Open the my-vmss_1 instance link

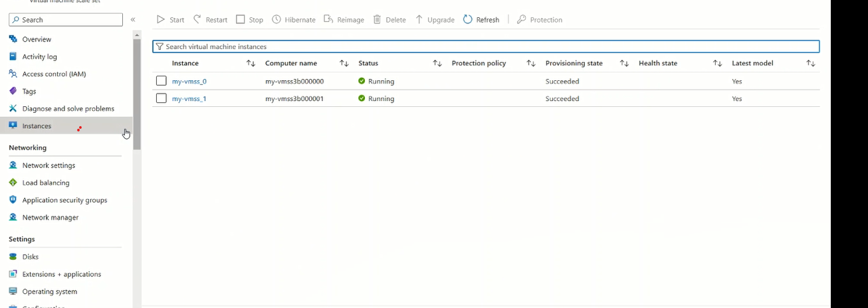[x=189, y=98]
